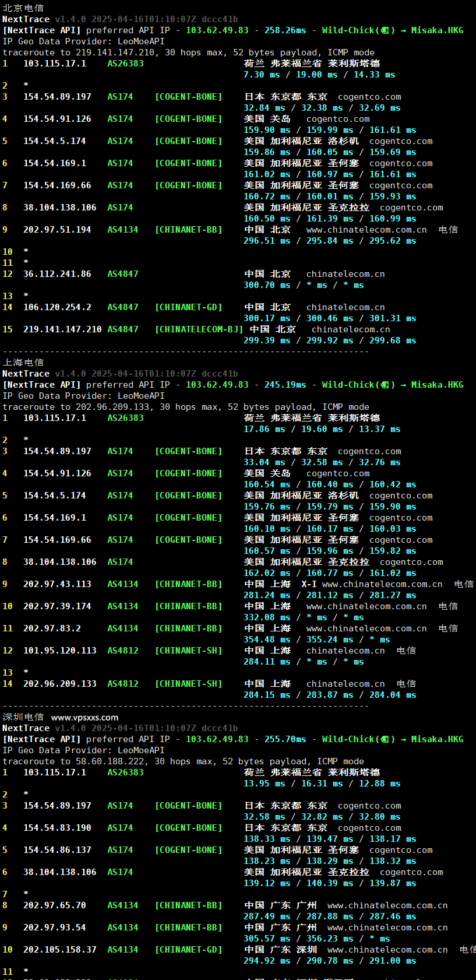476x980 pixels.
Task: Select the 258.26ms API latency value
Action: point(285,30)
